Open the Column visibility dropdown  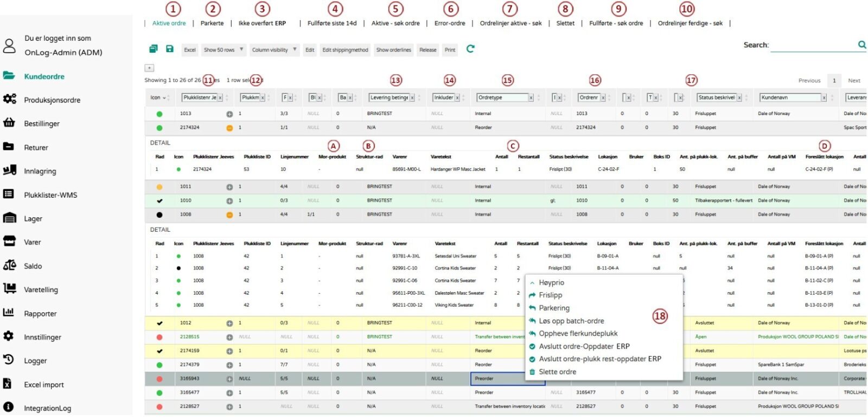pyautogui.click(x=274, y=50)
